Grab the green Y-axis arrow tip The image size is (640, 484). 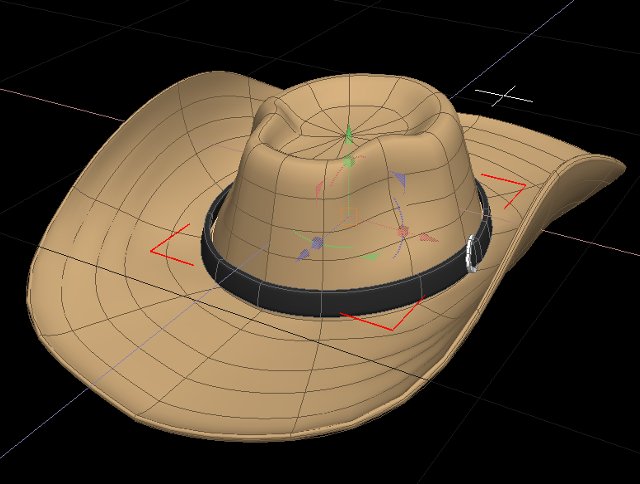click(348, 135)
